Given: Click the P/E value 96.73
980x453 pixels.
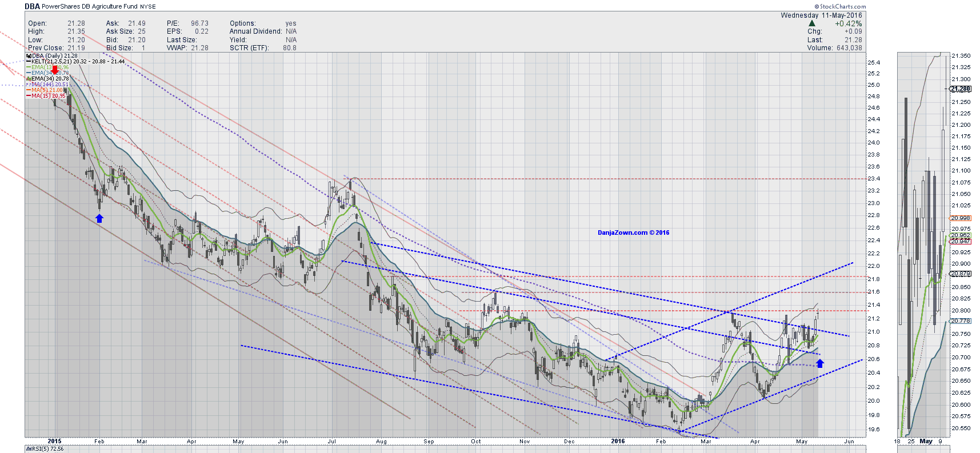Looking at the screenshot, I should tap(199, 23).
